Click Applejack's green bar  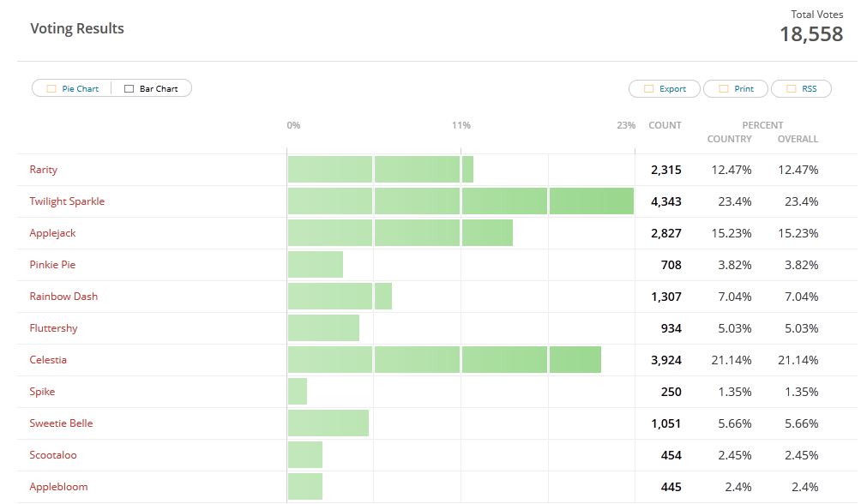(400, 232)
